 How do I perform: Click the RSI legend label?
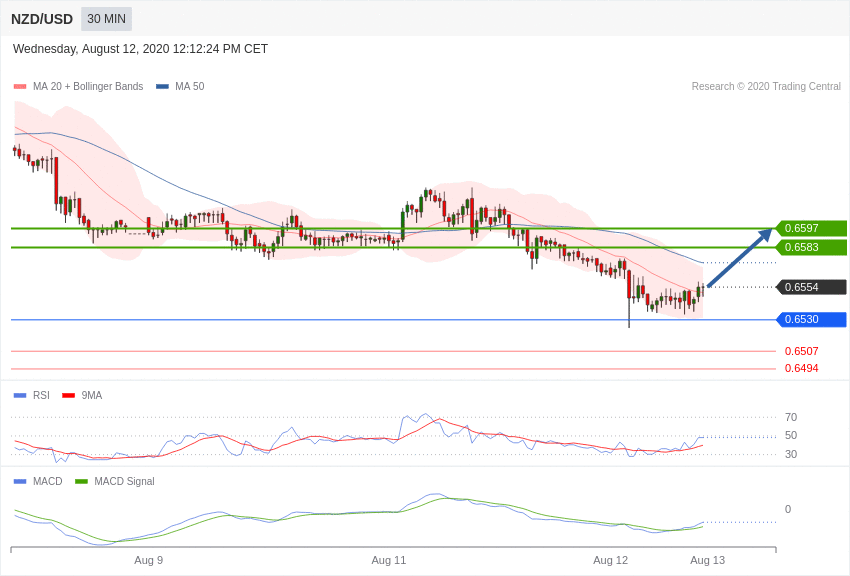tap(41, 396)
